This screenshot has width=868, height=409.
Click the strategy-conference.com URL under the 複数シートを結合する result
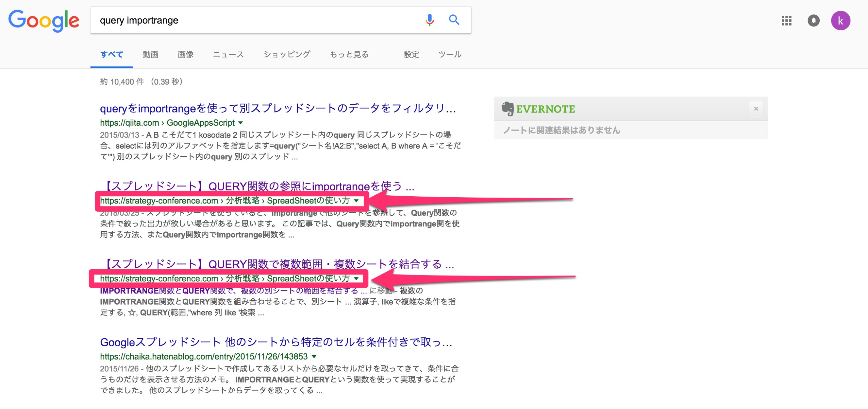click(x=225, y=279)
